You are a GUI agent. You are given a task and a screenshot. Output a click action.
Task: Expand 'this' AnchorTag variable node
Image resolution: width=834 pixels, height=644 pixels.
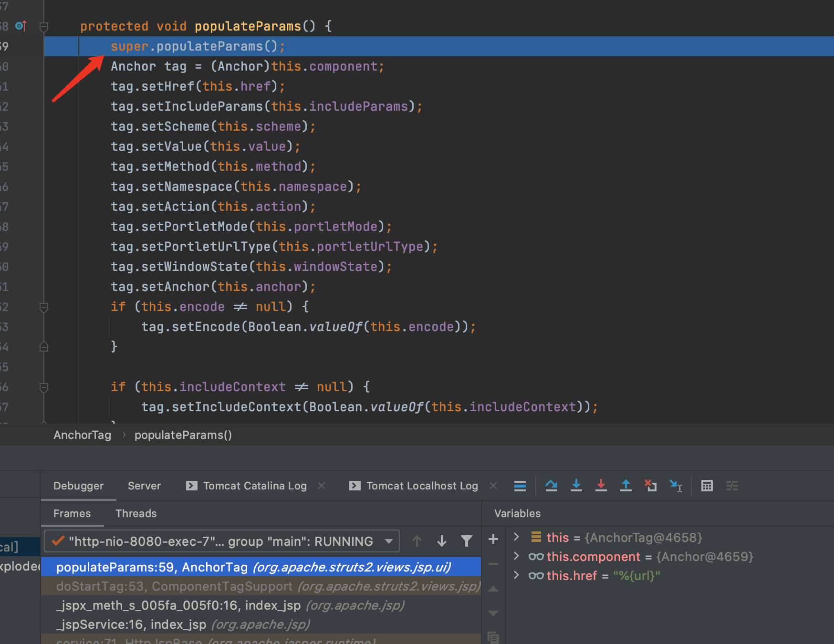pos(516,537)
